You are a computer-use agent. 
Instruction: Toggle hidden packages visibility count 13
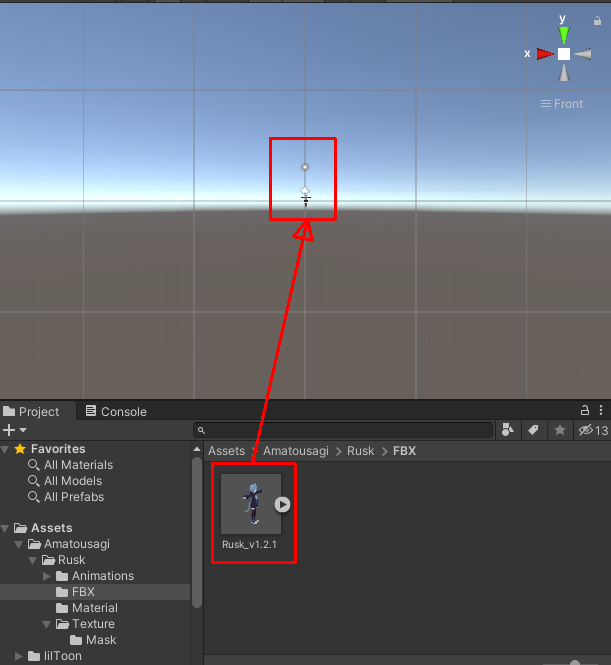(x=593, y=430)
